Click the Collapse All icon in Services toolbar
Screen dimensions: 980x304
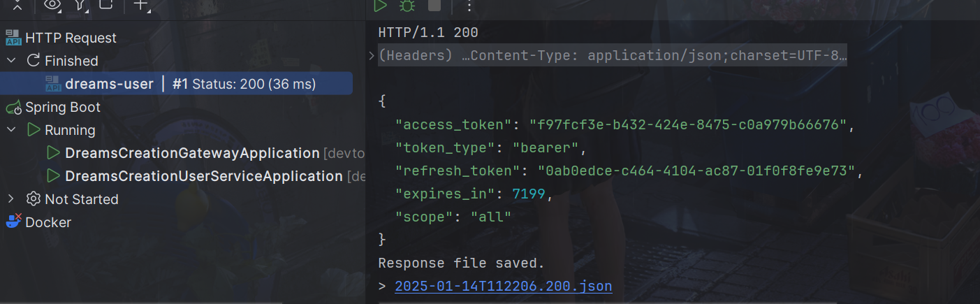[17, 5]
